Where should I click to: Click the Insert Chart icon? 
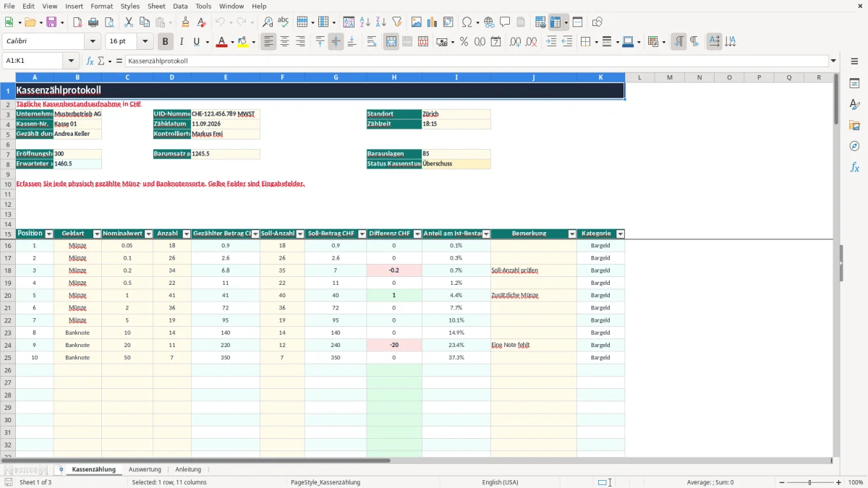[433, 22]
